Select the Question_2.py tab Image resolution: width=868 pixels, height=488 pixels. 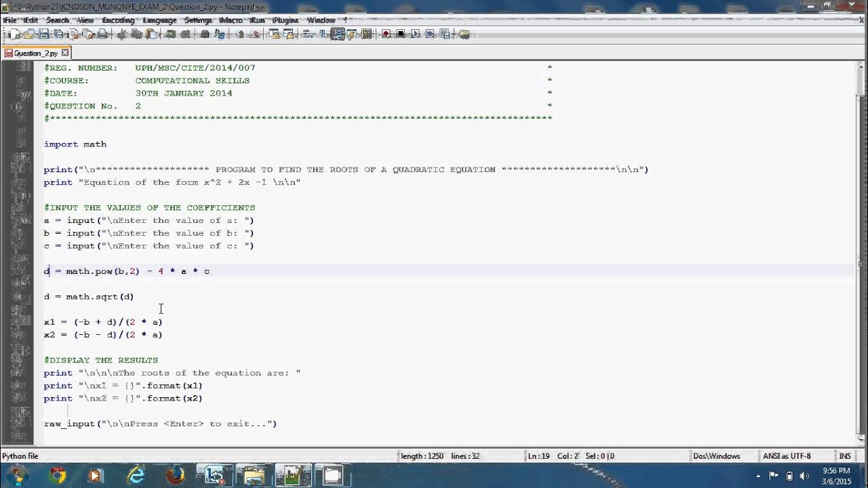pyautogui.click(x=37, y=53)
